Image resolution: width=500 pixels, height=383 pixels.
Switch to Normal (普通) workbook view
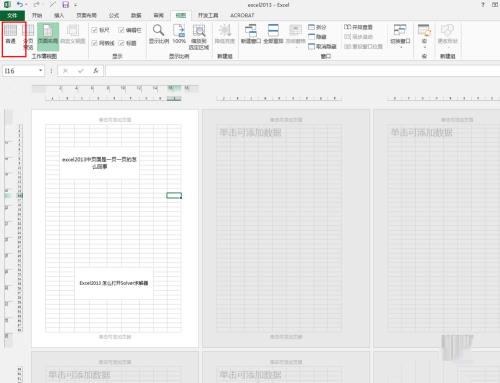(11, 35)
